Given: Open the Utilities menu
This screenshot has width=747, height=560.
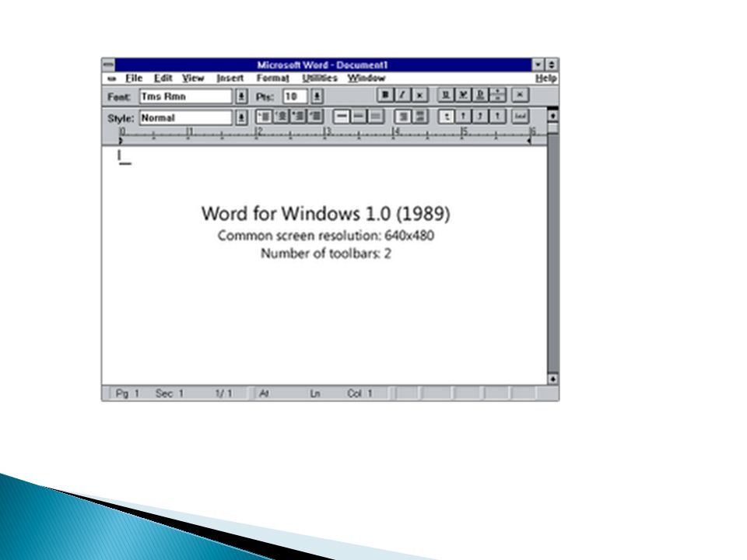Looking at the screenshot, I should (x=320, y=78).
